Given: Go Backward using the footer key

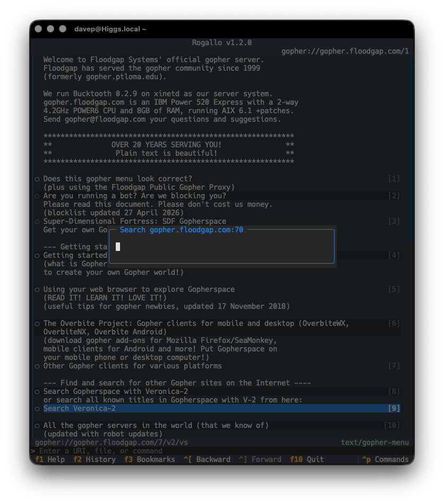Looking at the screenshot, I should 207,459.
